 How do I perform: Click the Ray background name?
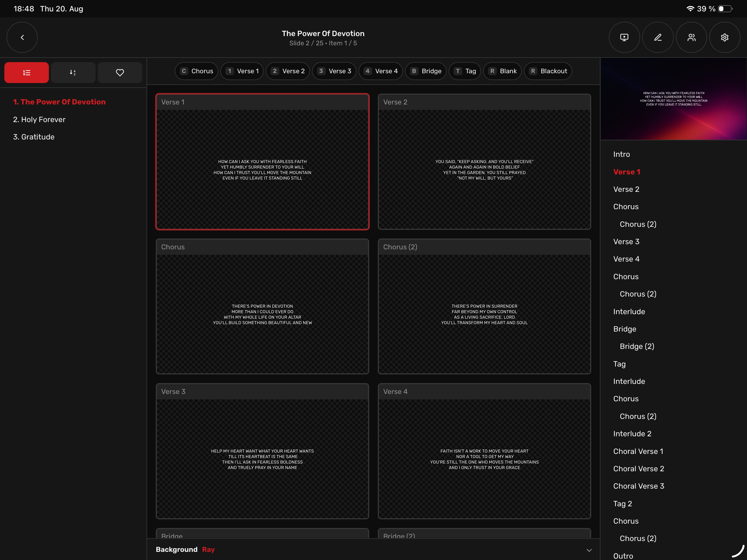(x=208, y=549)
